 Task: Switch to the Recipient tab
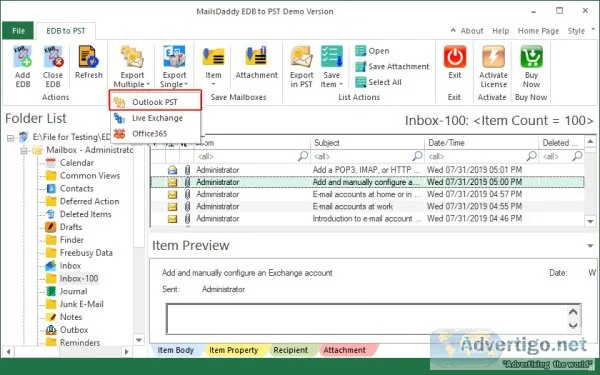[290, 350]
